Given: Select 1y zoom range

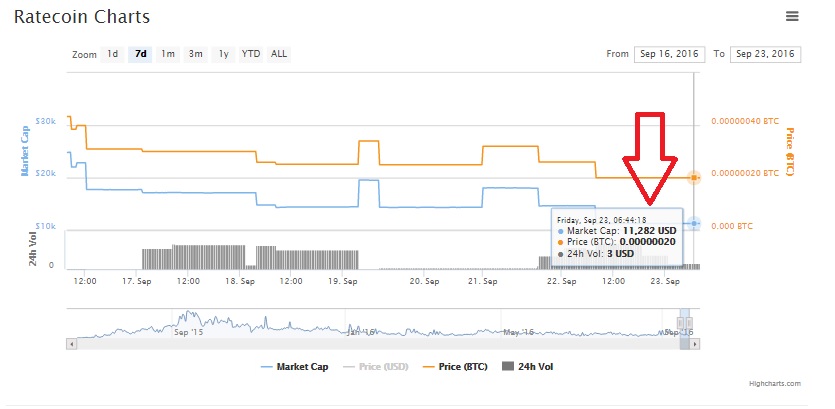Looking at the screenshot, I should [223, 54].
